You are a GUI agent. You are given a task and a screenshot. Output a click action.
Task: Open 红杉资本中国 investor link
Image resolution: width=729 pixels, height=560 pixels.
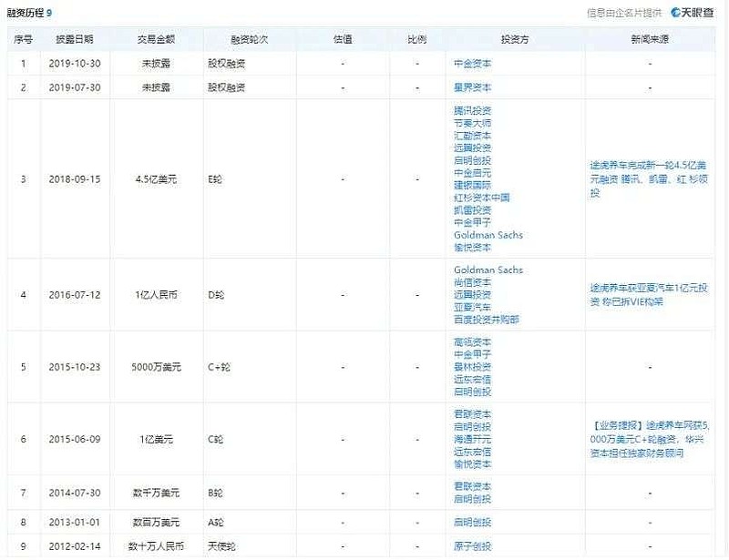[482, 198]
